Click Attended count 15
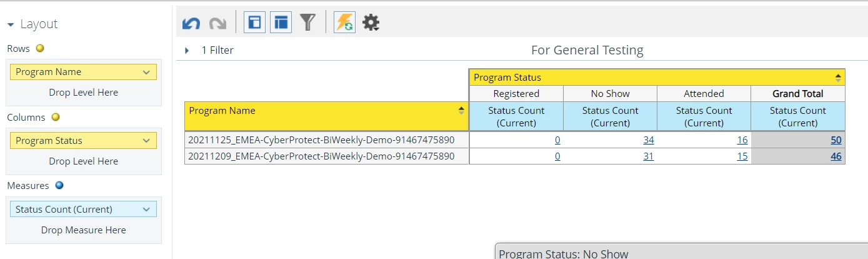 [742, 156]
